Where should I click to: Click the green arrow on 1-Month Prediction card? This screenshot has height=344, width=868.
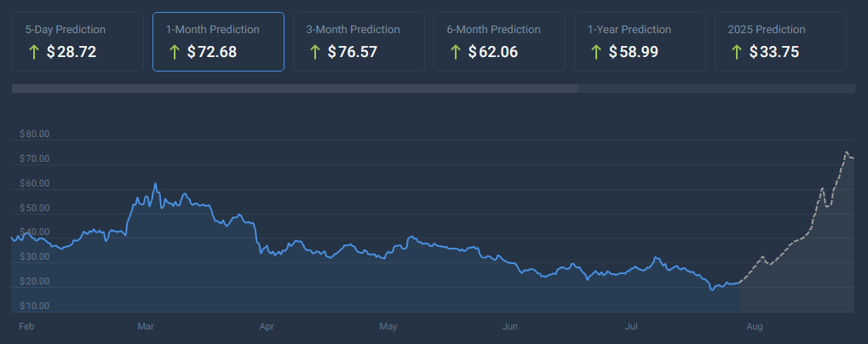[x=175, y=52]
